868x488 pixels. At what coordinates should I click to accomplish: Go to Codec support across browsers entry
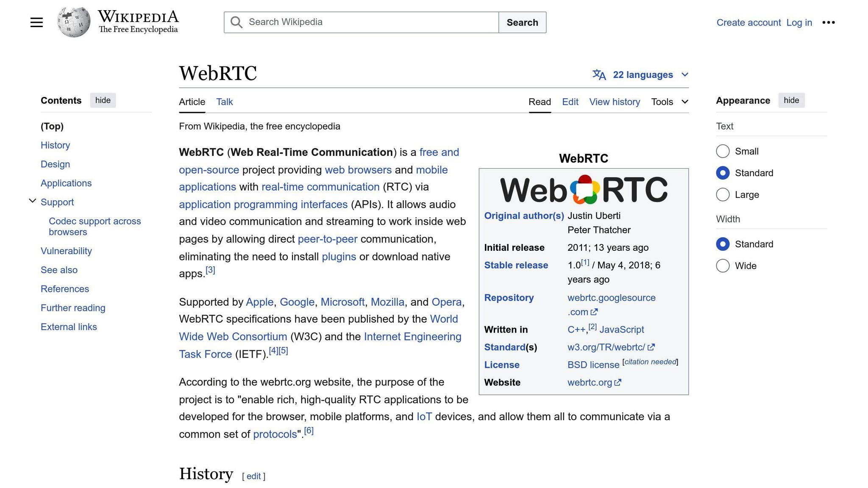(x=95, y=227)
